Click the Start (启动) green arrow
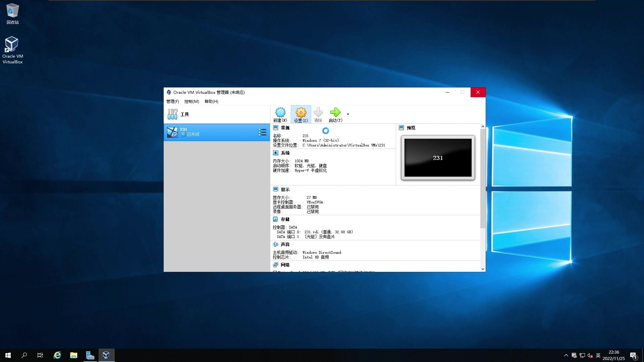 (335, 113)
